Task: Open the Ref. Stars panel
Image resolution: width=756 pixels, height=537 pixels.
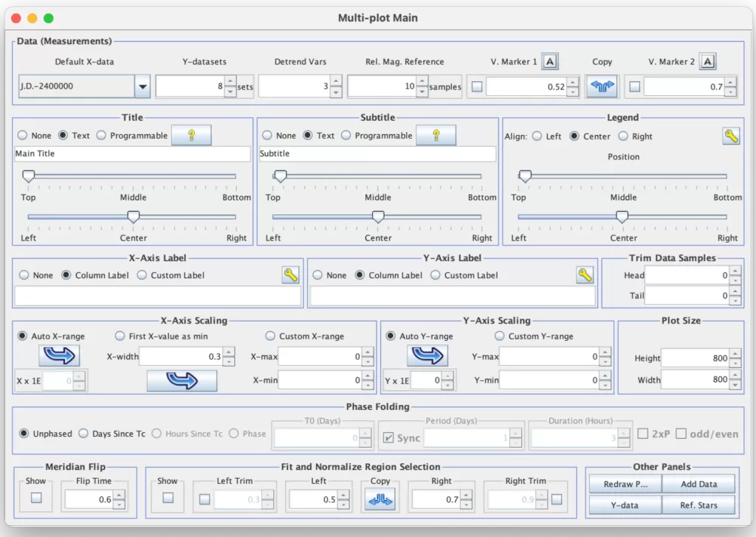Action: 698,505
